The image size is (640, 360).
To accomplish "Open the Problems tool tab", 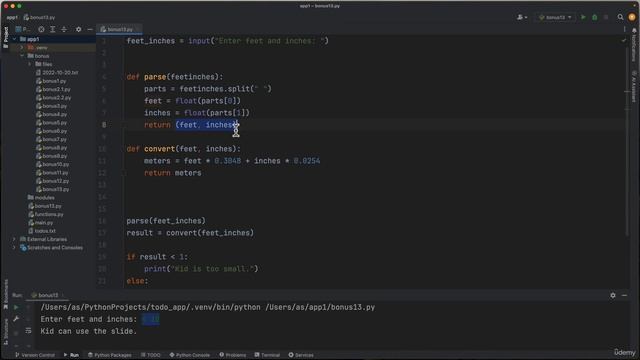I will (x=233, y=355).
